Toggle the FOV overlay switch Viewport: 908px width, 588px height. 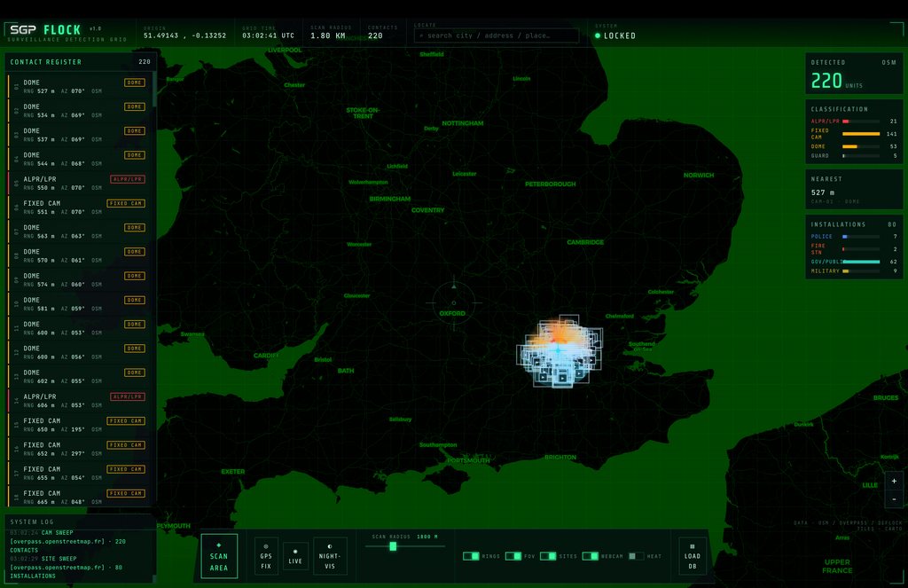point(513,556)
